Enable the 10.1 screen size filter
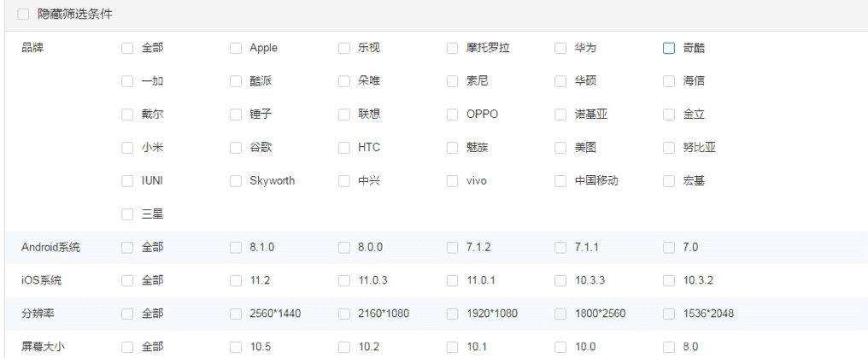Image resolution: width=868 pixels, height=358 pixels. tap(452, 347)
